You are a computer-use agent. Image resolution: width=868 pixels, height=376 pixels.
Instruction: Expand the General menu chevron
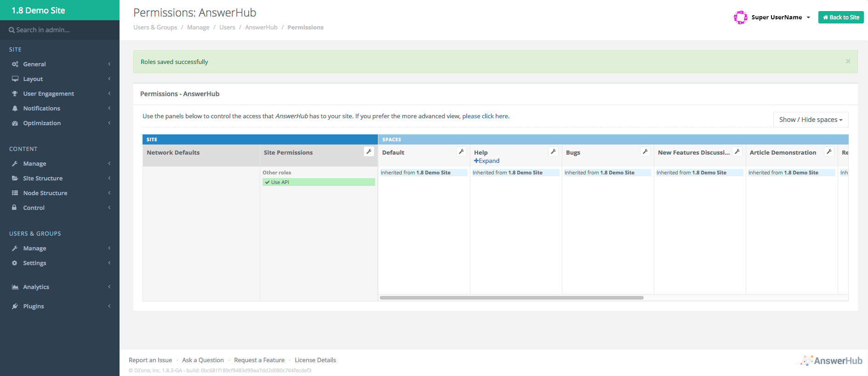point(109,64)
